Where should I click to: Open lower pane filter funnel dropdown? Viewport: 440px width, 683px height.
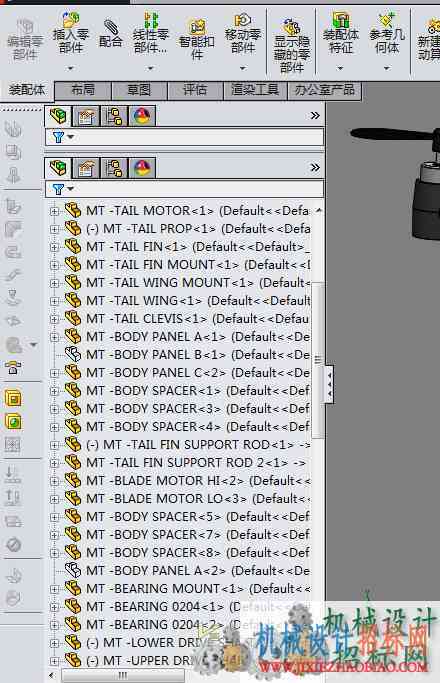[62, 189]
